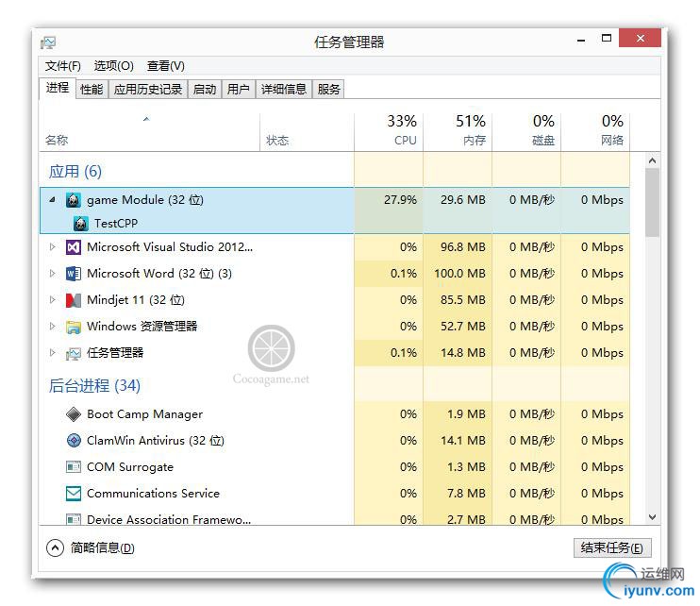700x606 pixels.
Task: Sort by the 磁盘 0% column header
Action: click(x=526, y=132)
